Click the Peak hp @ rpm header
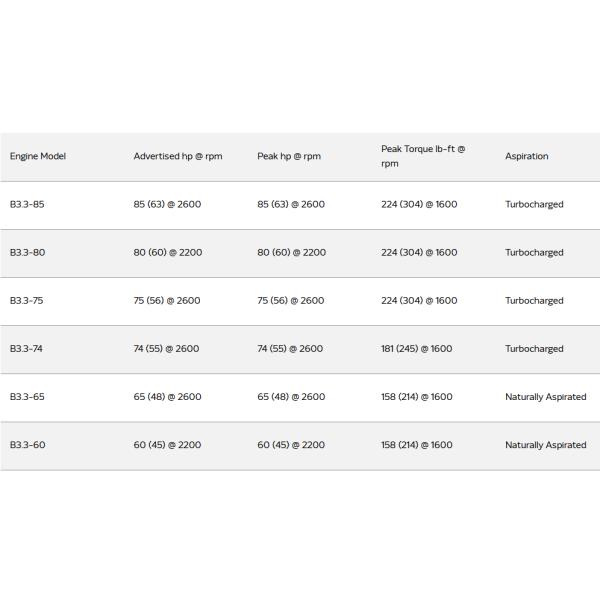The height and width of the screenshot is (600, 600). tap(289, 157)
